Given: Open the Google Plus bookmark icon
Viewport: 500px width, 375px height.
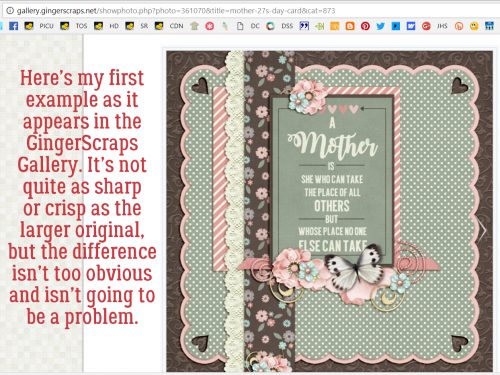Looking at the screenshot, I should 426,26.
